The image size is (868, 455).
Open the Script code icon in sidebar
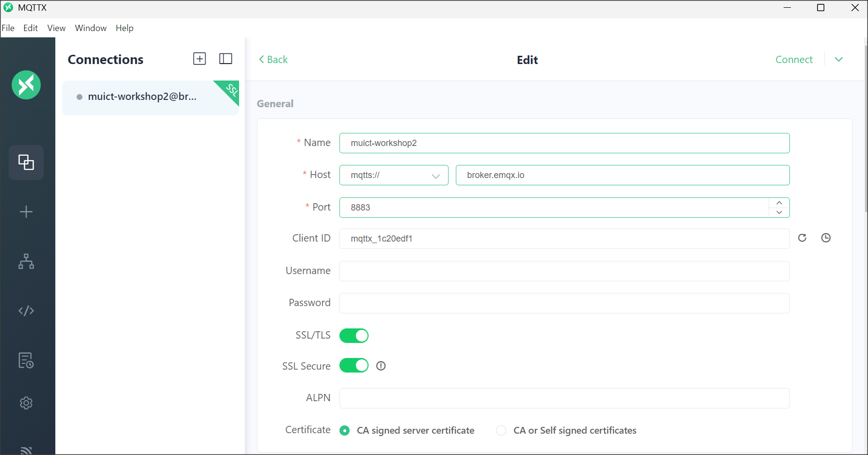coord(26,310)
